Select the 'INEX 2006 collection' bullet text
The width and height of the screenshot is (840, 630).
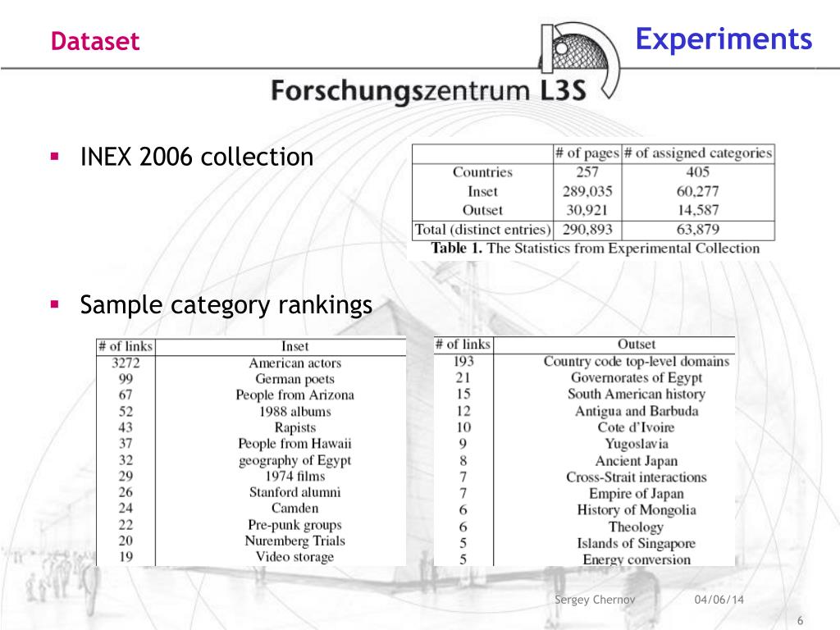click(x=197, y=157)
